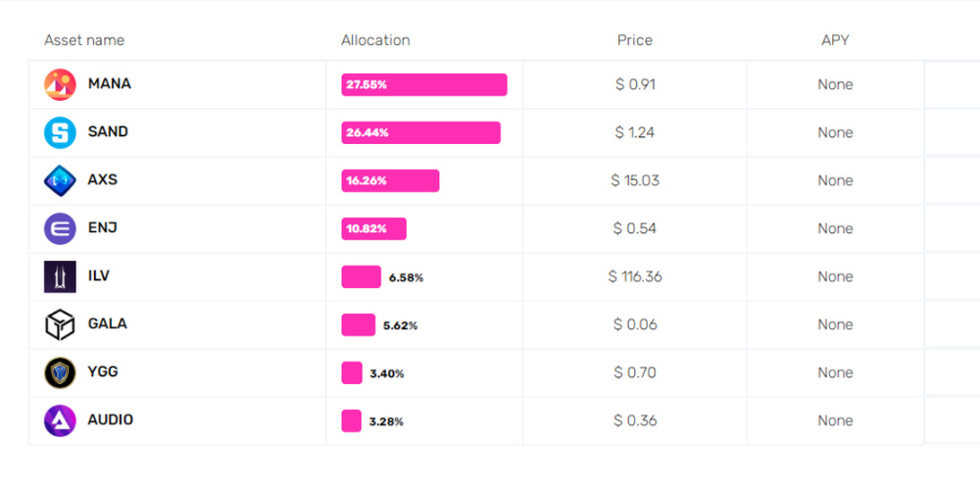Viewport: 980px width, 490px height.
Task: Click the AUDIO 3.28% allocation label
Action: pyautogui.click(x=386, y=421)
